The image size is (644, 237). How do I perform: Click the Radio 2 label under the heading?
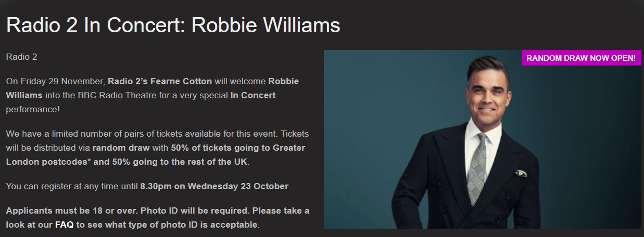point(21,57)
